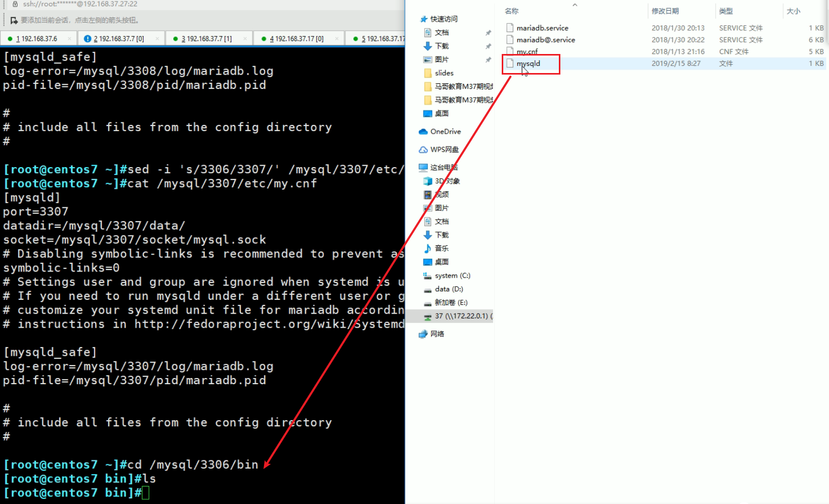Switch to session tab 3 192.168.37.7 [1]
Image resolution: width=829 pixels, height=504 pixels.
206,39
